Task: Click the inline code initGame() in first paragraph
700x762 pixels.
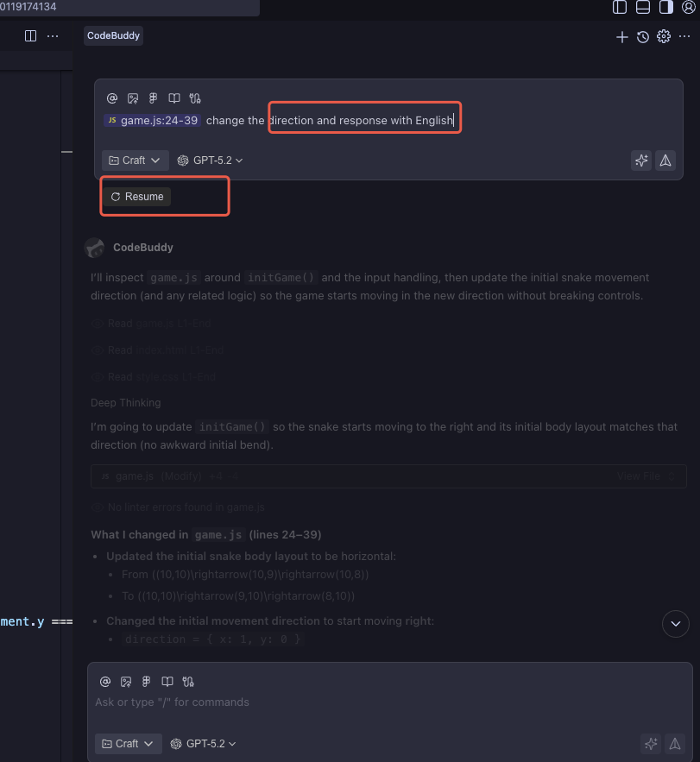Action: pyautogui.click(x=281, y=278)
